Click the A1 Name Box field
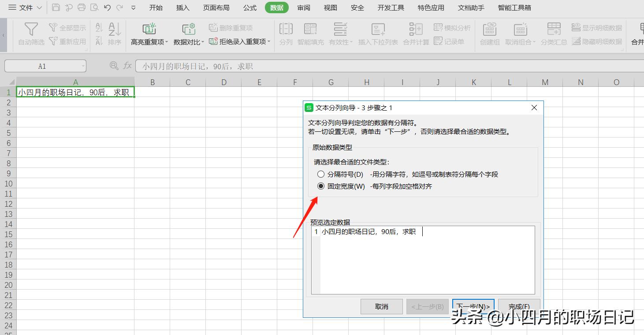 pos(42,66)
